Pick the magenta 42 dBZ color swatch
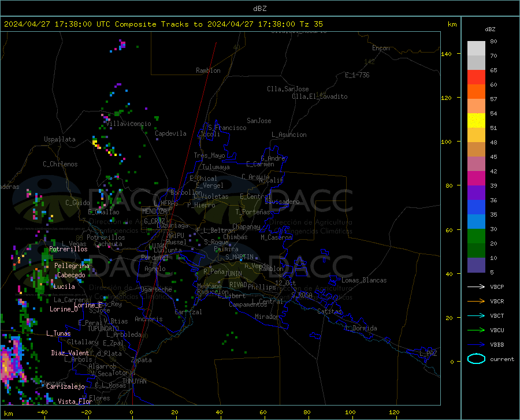 pyautogui.click(x=476, y=178)
